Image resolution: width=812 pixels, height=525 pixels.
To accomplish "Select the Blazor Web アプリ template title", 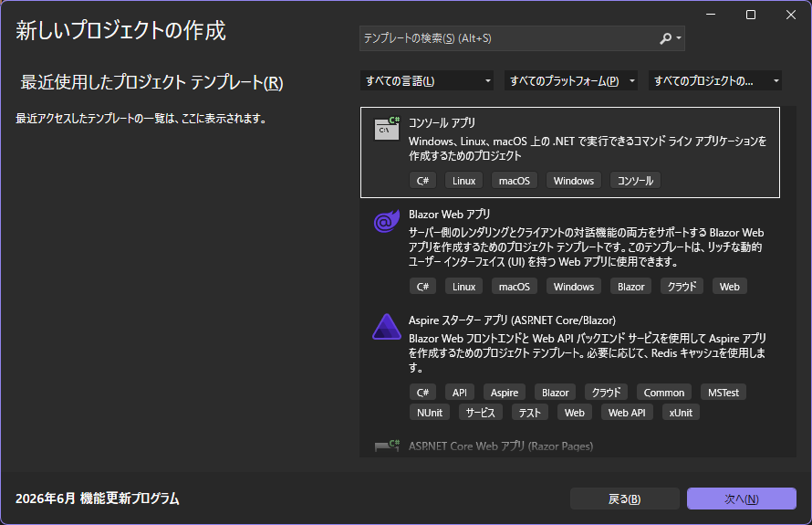I will pos(449,214).
